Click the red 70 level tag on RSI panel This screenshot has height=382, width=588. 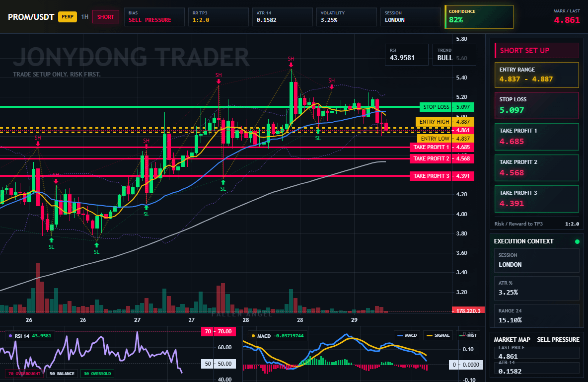coord(219,331)
